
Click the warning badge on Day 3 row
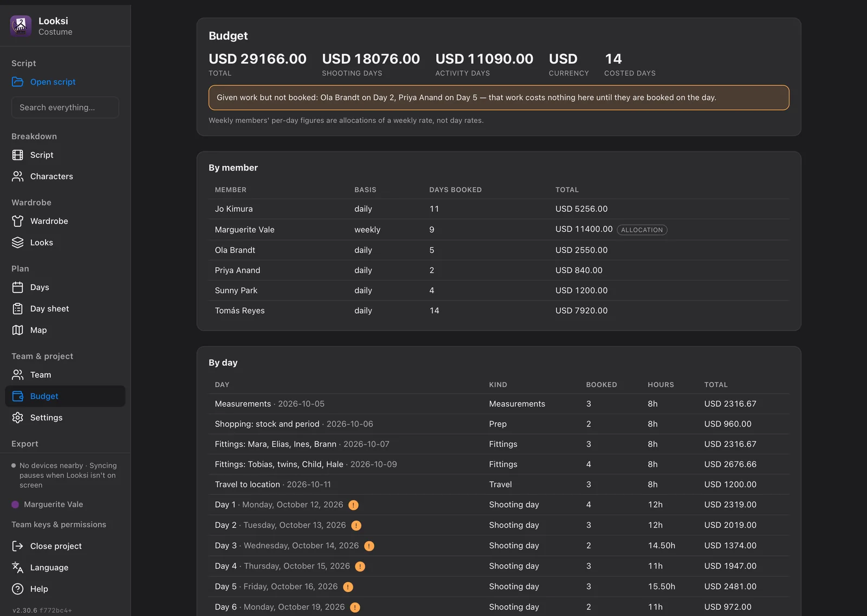[369, 546]
